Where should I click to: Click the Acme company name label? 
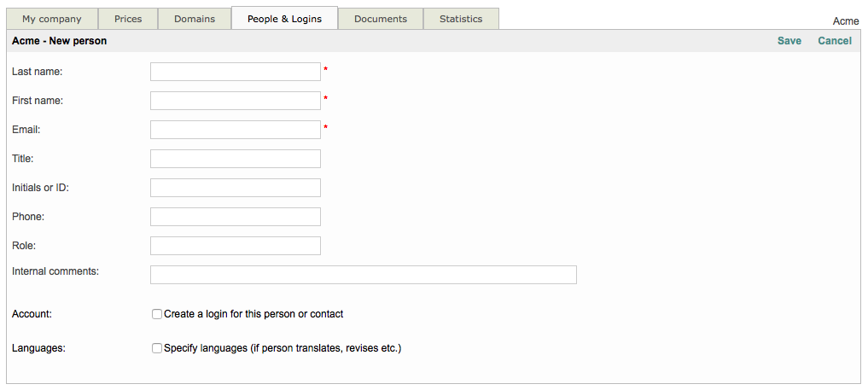[x=845, y=21]
